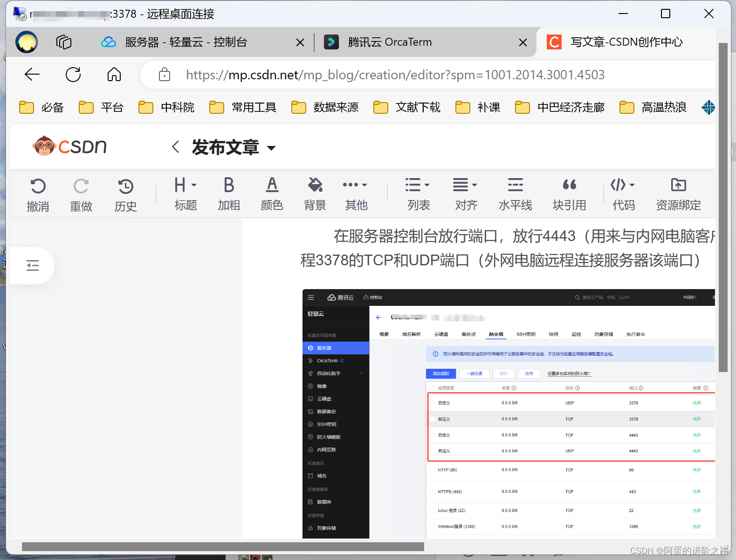Expand 其他 more formatting options
Image resolution: width=736 pixels, height=560 pixels.
tap(356, 194)
